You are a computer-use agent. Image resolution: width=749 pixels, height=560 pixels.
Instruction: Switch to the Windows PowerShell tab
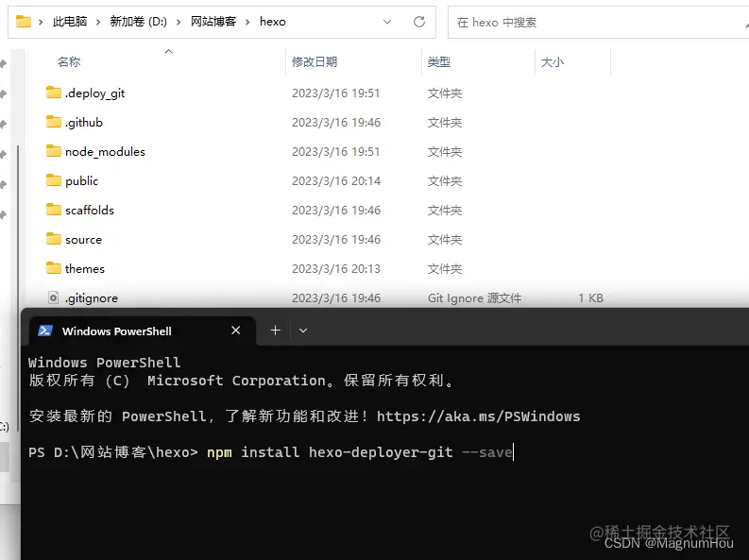point(143,331)
